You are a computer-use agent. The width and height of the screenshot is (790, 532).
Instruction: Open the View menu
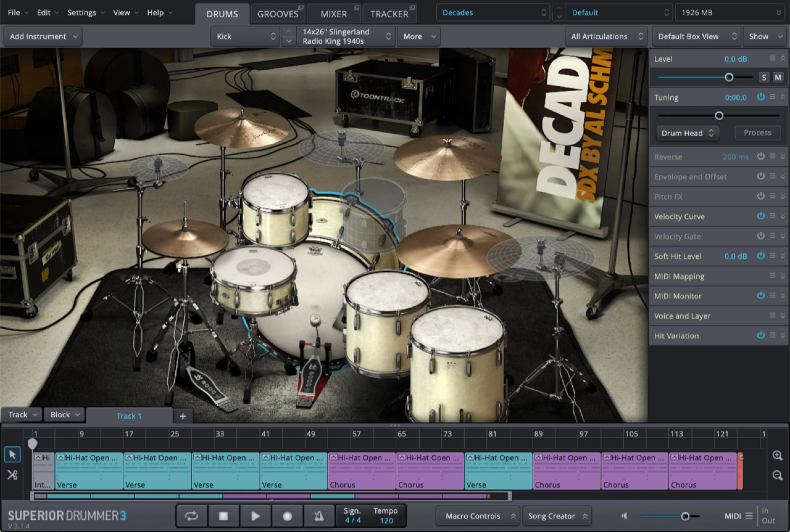tap(126, 13)
